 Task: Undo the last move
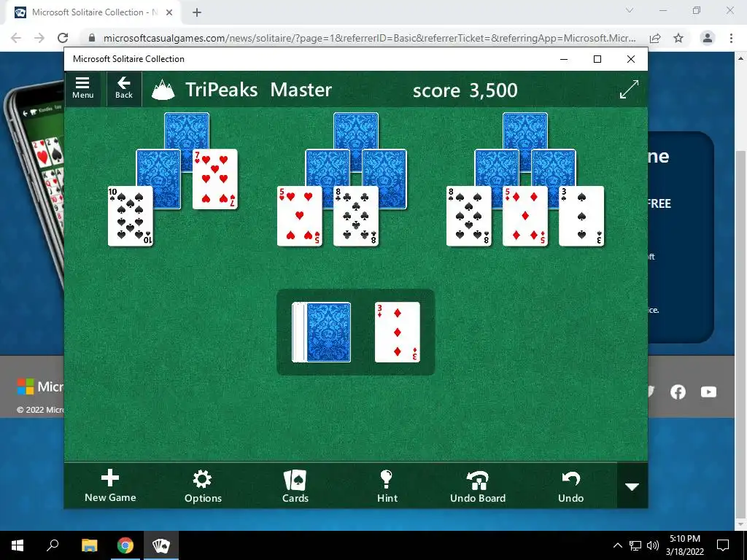coord(570,486)
